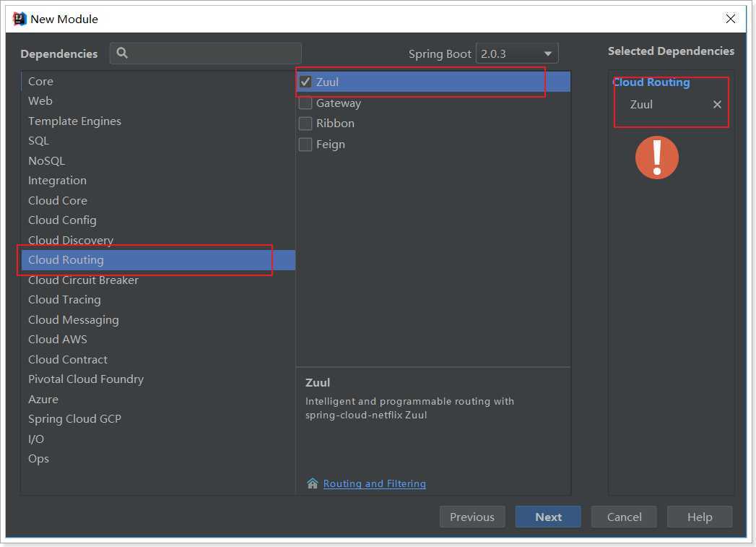The width and height of the screenshot is (756, 547).
Task: Check the Gateway checkbox
Action: [305, 103]
